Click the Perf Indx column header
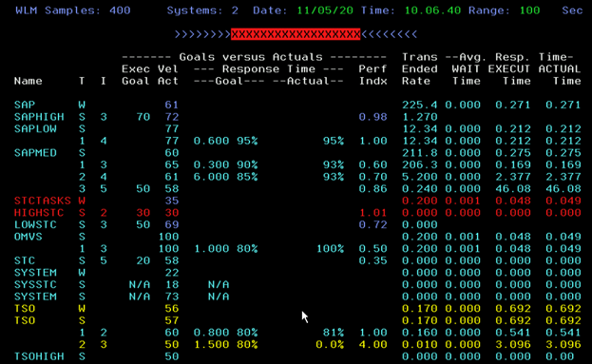 click(373, 75)
